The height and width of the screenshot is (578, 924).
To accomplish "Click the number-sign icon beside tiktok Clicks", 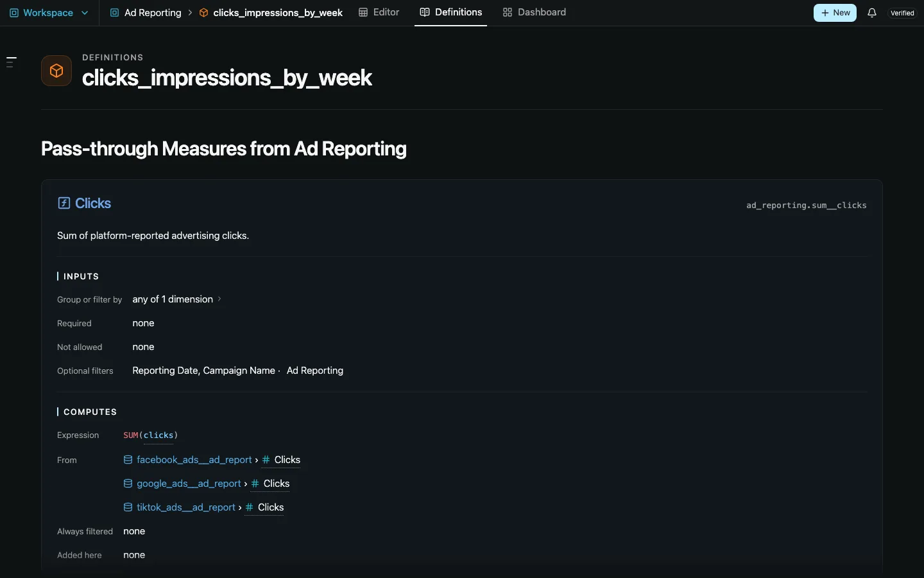I will [249, 507].
